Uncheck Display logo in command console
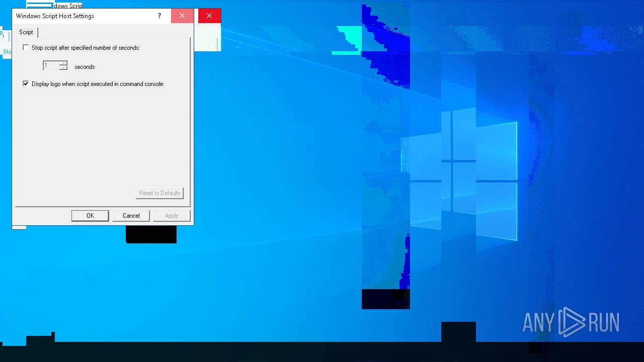The height and width of the screenshot is (362, 644). point(26,84)
